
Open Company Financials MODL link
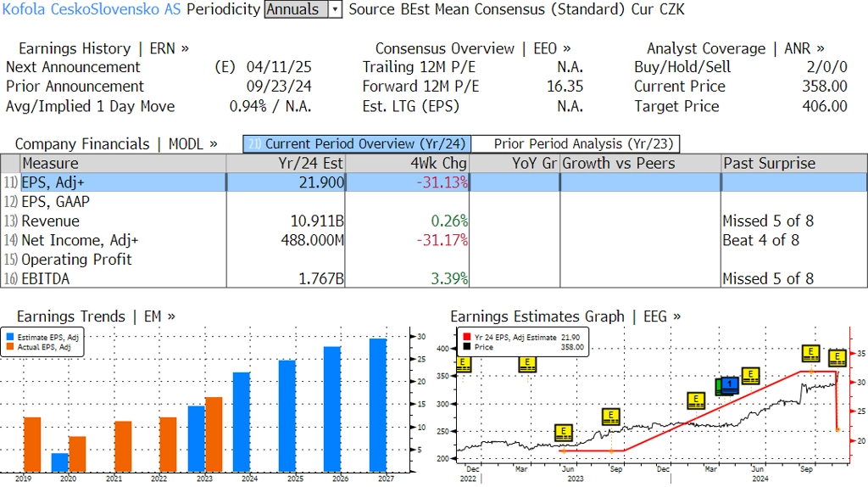coord(116,144)
